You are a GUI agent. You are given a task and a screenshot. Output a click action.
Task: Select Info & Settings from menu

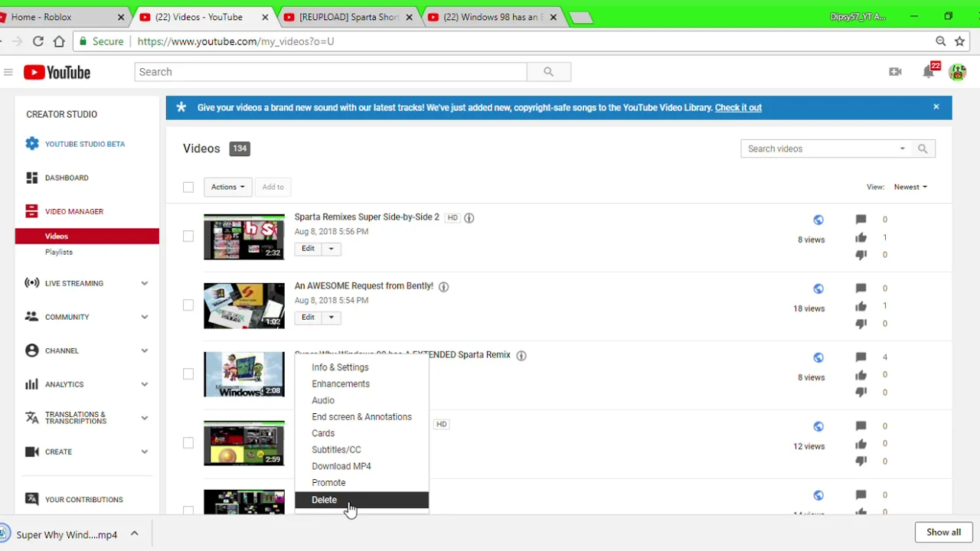(361, 367)
